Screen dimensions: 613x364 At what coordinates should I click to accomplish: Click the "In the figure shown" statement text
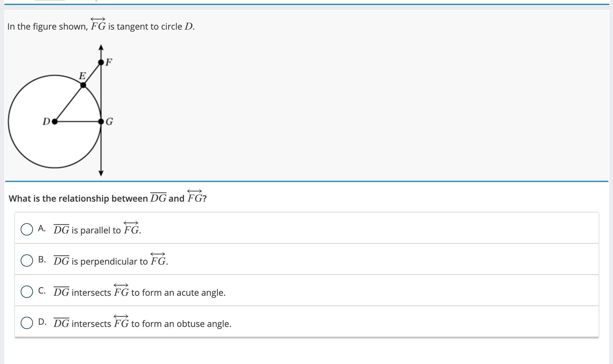click(x=47, y=26)
